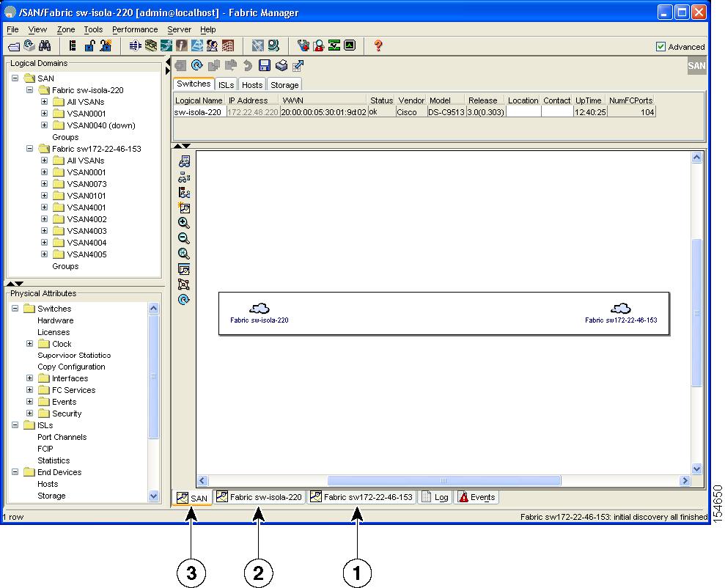The width and height of the screenshot is (725, 588).
Task: Open the Fabric sw-isola-220 bottom tab
Action: click(260, 497)
